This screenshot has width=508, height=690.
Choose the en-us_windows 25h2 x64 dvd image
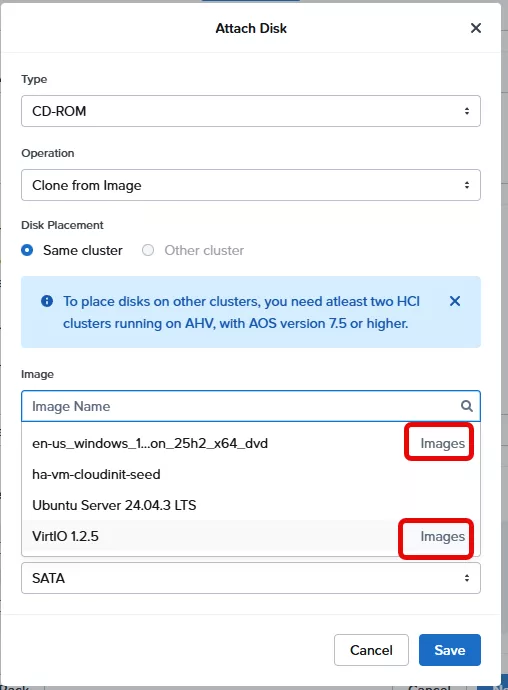[251, 443]
